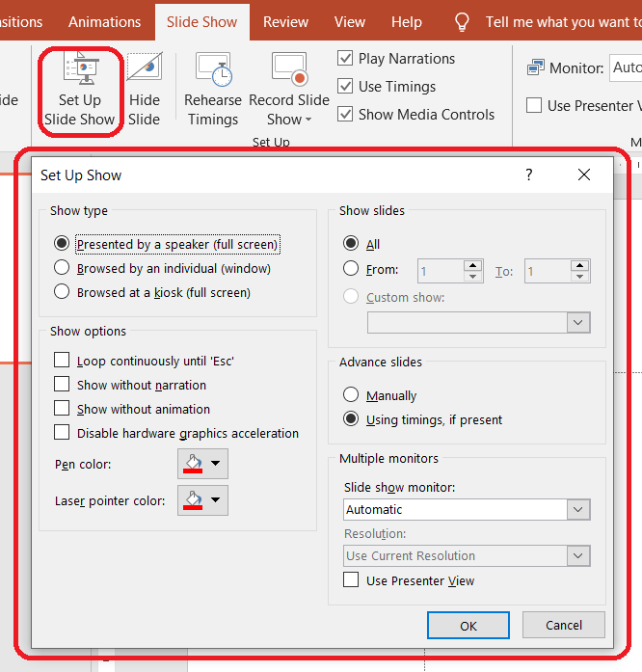The image size is (642, 672).
Task: Open the Review ribbon tab
Action: (x=286, y=22)
